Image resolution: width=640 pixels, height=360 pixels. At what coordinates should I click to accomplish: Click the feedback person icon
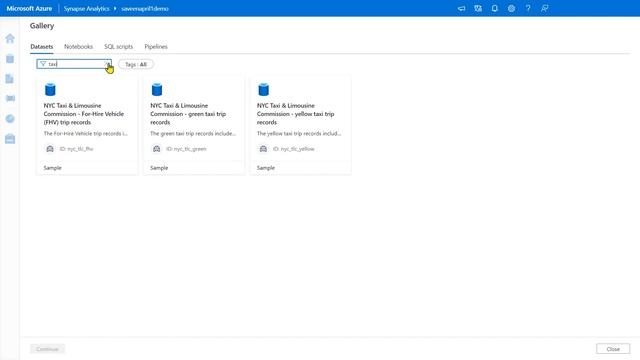pyautogui.click(x=544, y=8)
